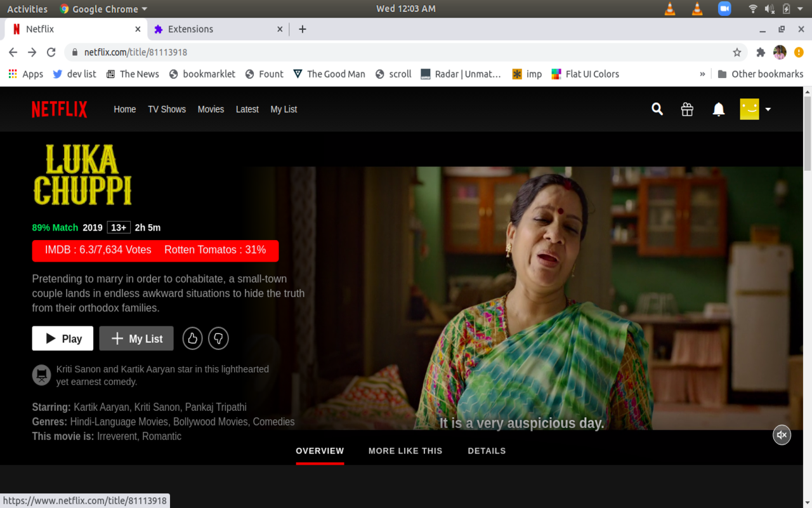Go to Netflix Home

pos(125,109)
